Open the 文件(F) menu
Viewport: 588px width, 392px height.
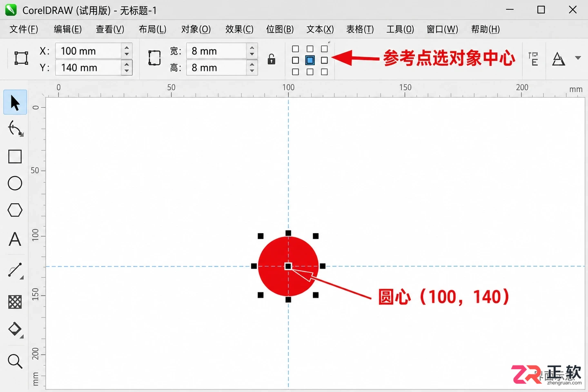click(24, 29)
